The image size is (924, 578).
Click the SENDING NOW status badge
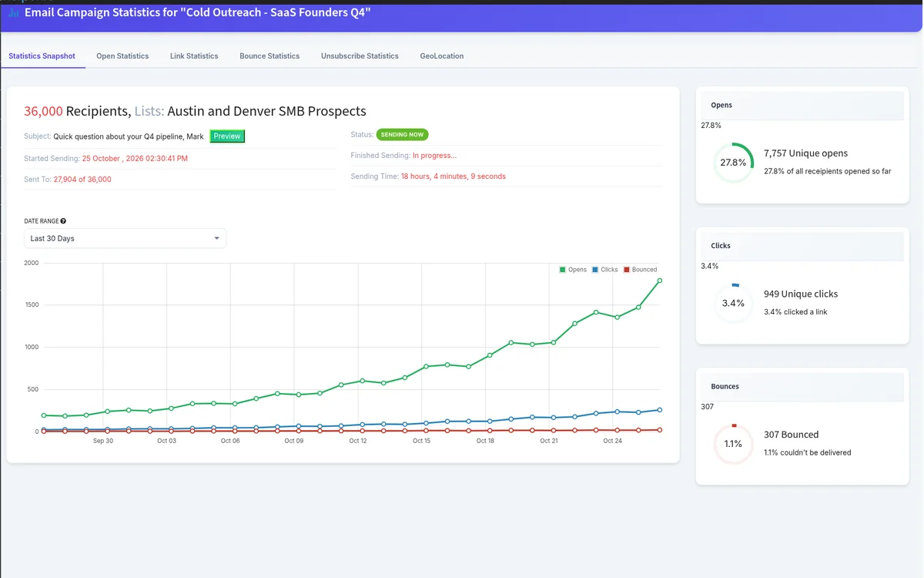(x=402, y=134)
